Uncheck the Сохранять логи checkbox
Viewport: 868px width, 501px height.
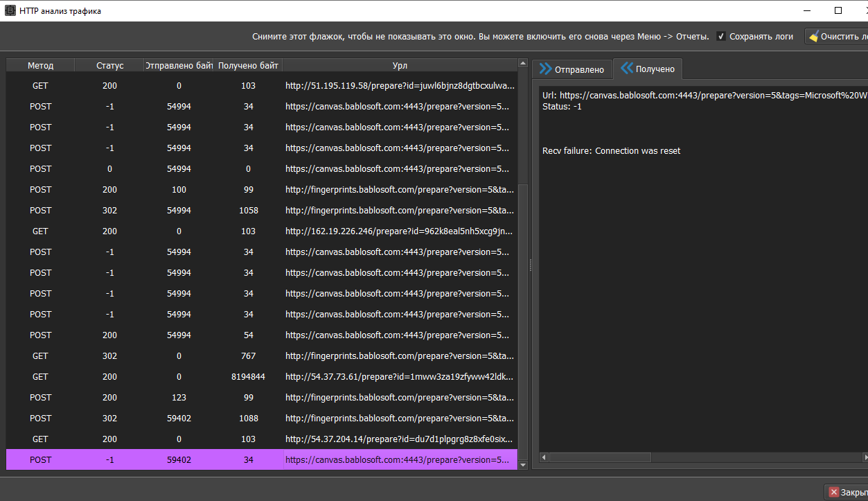(721, 36)
